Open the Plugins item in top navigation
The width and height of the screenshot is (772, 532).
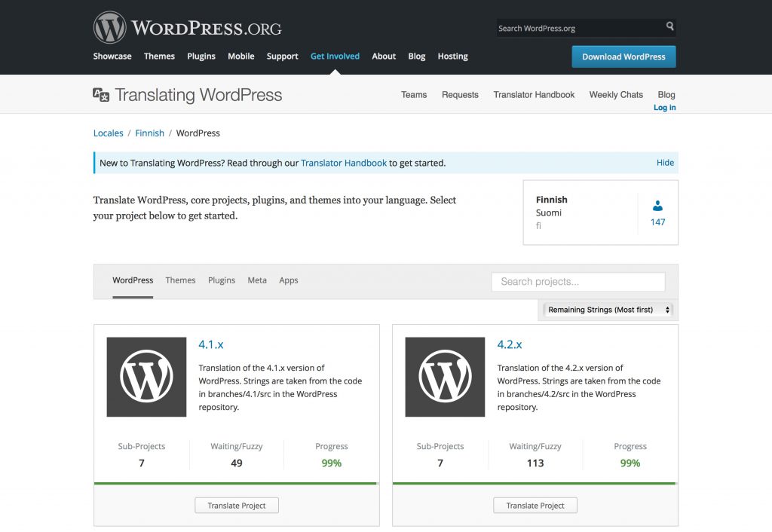pyautogui.click(x=201, y=56)
